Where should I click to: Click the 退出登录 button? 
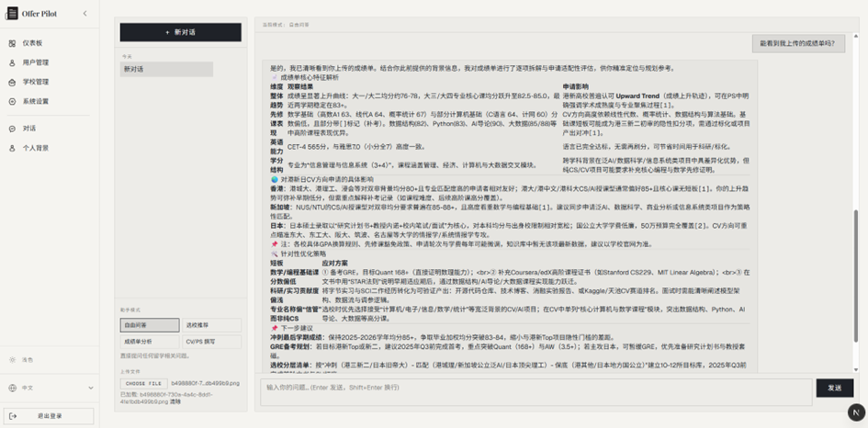click(x=49, y=416)
